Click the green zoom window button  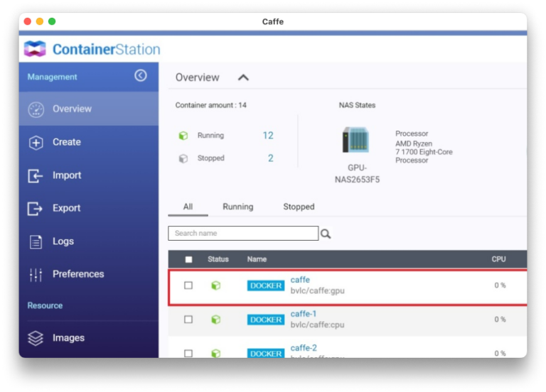[52, 21]
